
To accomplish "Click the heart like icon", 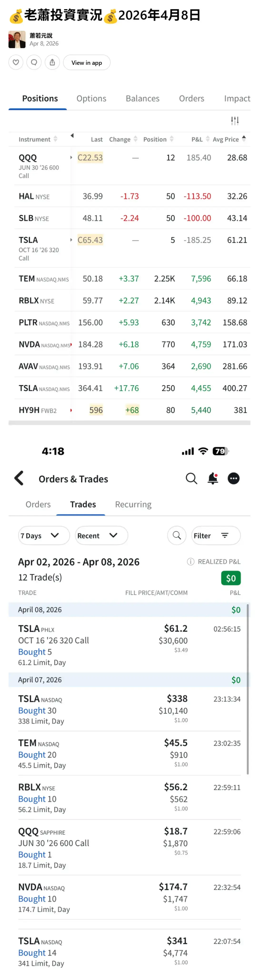I will [x=16, y=62].
